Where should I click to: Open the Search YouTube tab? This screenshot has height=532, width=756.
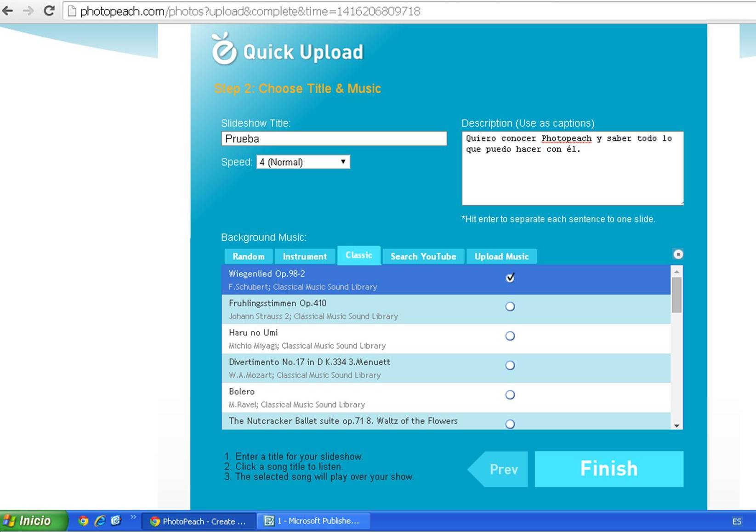(x=423, y=256)
